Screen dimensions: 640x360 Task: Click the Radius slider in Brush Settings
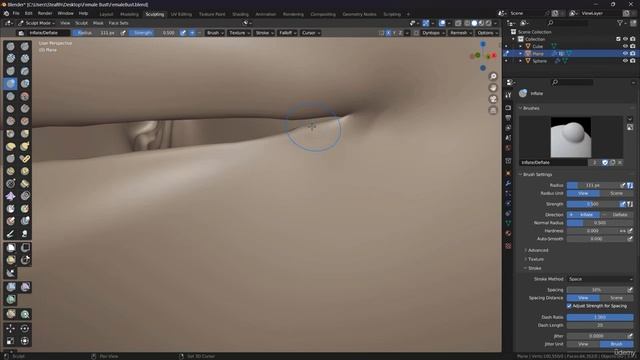593,185
